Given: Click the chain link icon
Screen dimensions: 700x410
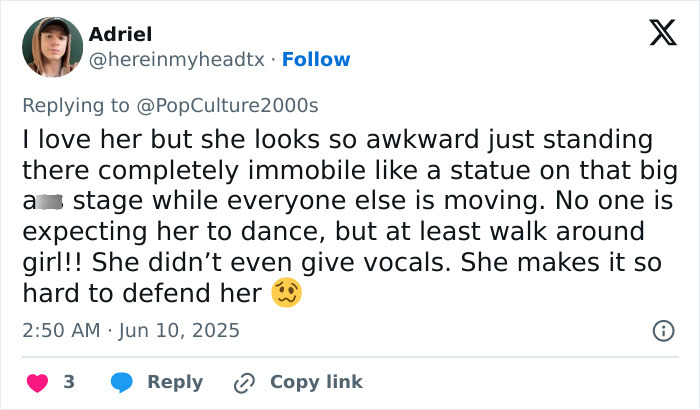Looking at the screenshot, I should pos(243,382).
